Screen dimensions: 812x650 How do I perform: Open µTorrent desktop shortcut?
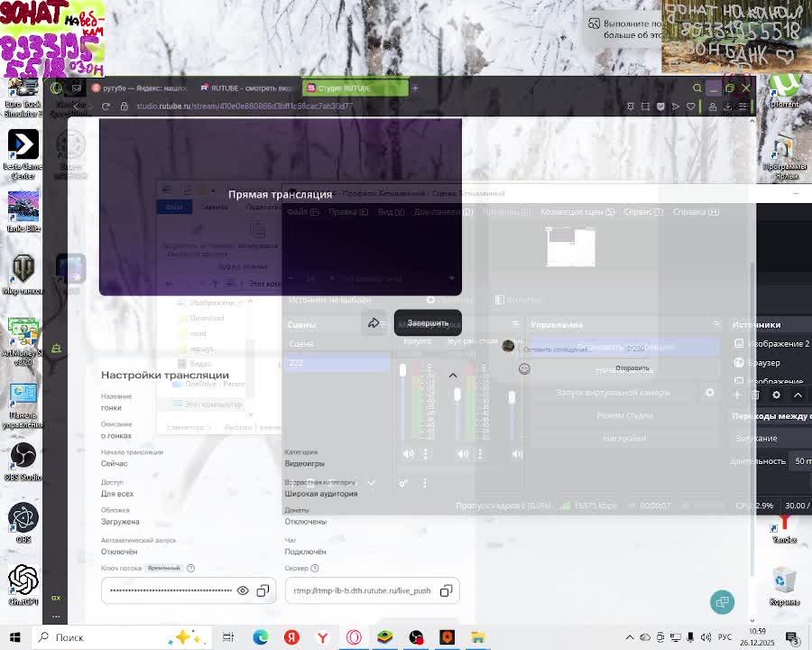coord(784,91)
